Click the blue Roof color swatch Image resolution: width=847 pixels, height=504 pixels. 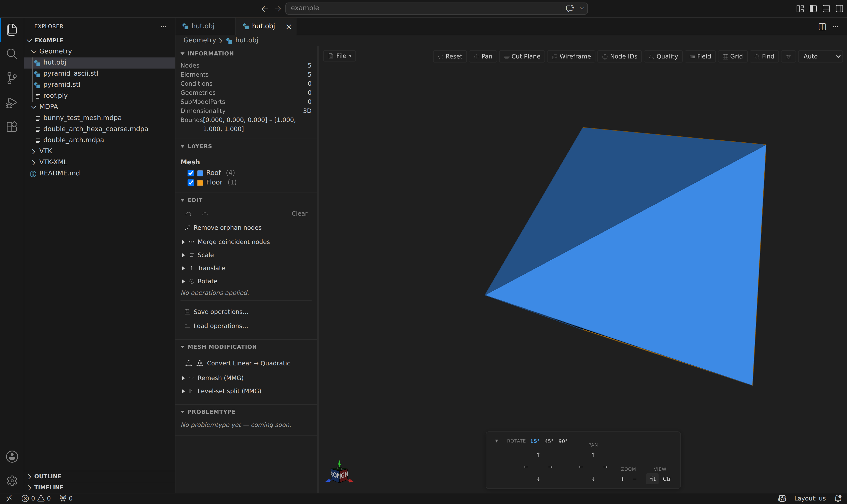[x=200, y=173]
